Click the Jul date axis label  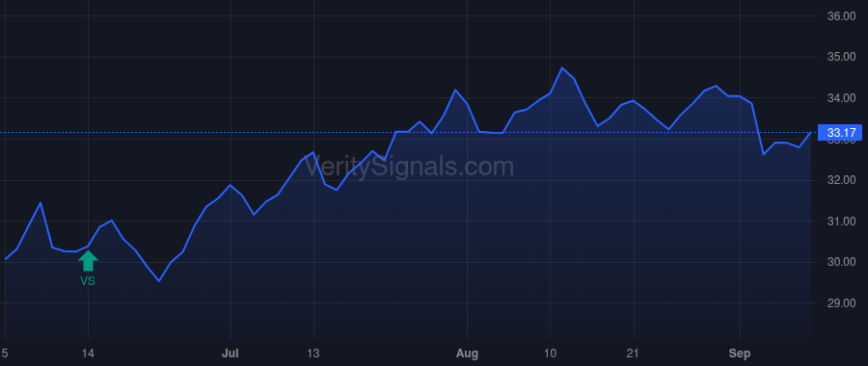(231, 353)
